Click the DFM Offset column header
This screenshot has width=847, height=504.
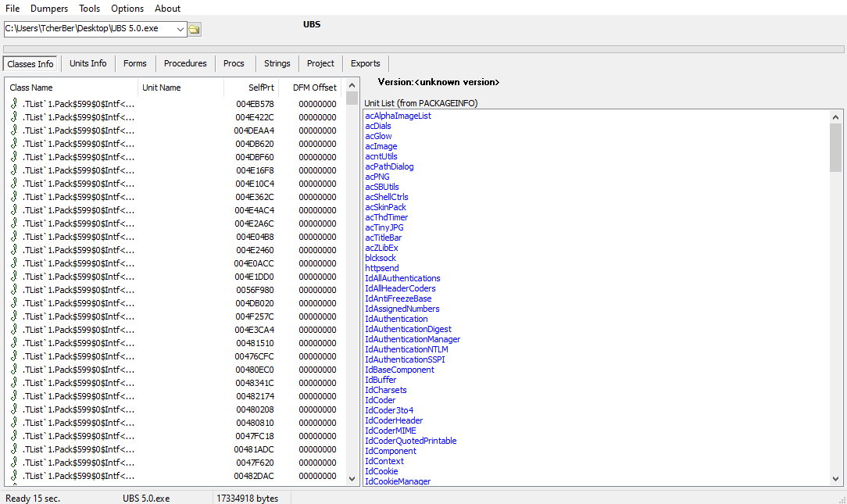pyautogui.click(x=313, y=88)
